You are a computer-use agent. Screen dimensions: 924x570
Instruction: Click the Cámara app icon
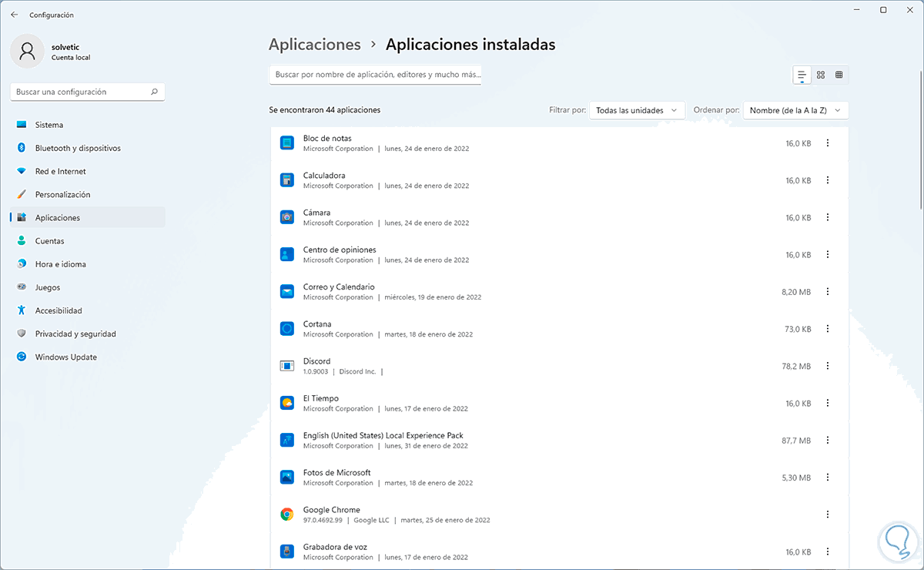(x=287, y=217)
